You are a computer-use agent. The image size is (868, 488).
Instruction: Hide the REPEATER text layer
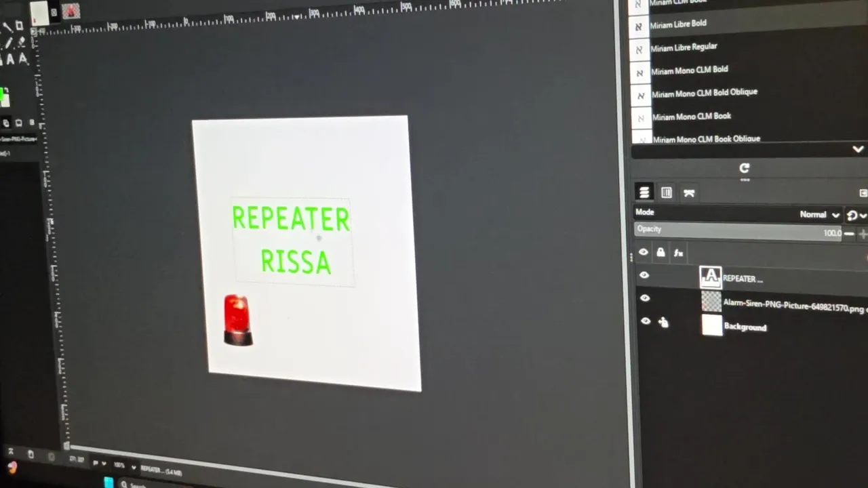click(644, 275)
